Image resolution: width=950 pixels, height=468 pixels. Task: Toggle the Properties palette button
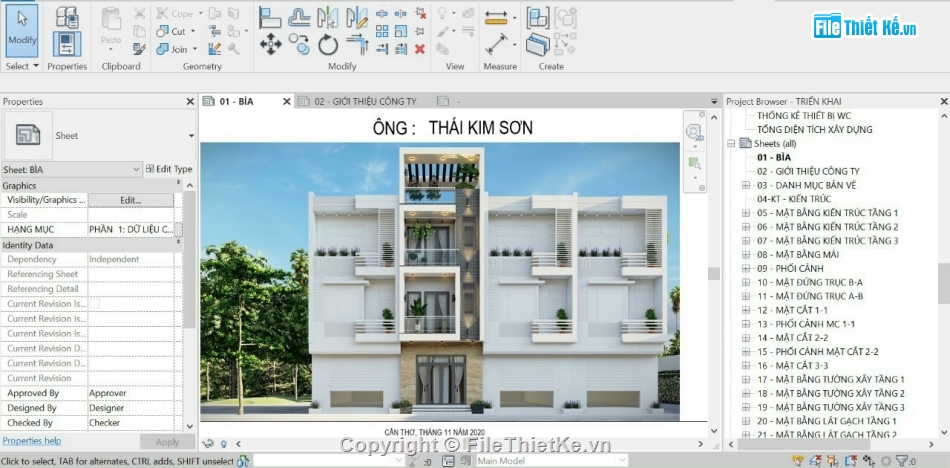pos(67,44)
